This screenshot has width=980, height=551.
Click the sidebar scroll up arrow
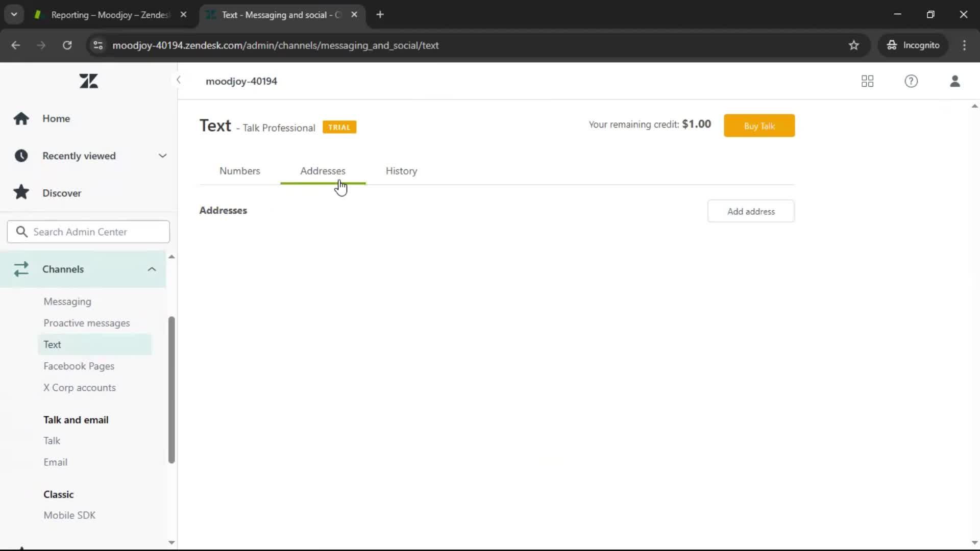[x=171, y=257]
